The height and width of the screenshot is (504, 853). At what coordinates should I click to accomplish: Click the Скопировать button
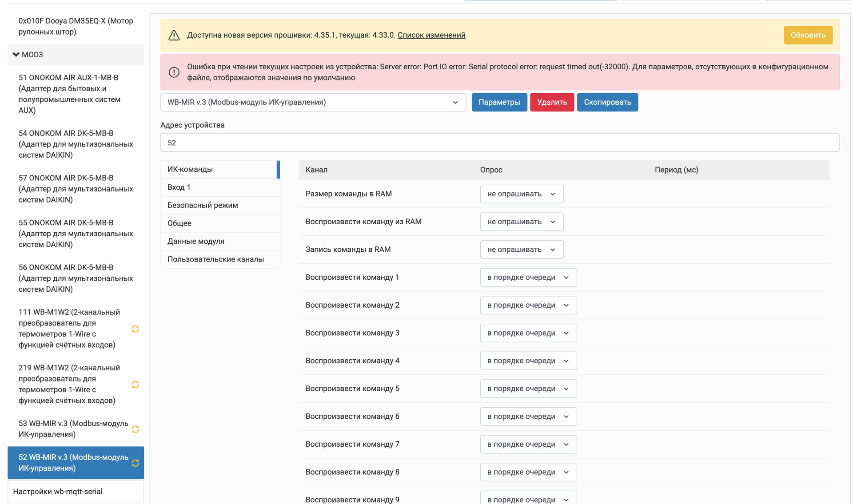pos(607,102)
